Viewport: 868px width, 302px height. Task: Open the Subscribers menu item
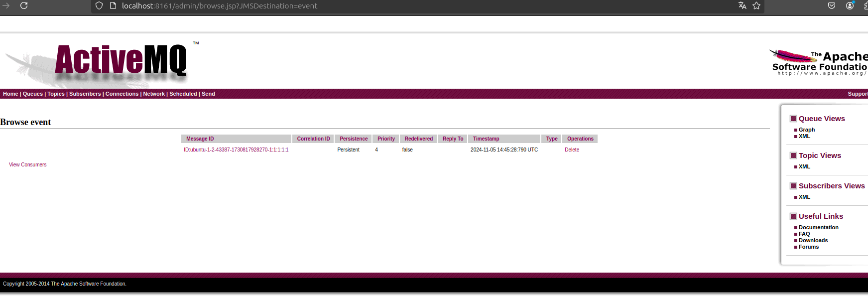pos(85,94)
